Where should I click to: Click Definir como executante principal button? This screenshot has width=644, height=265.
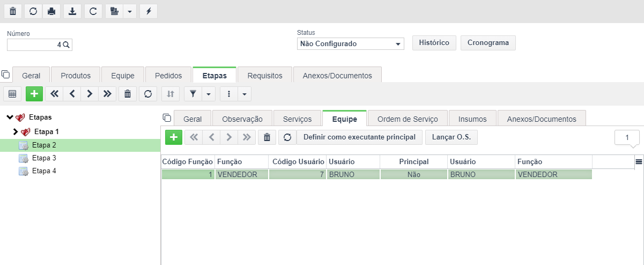(x=359, y=137)
